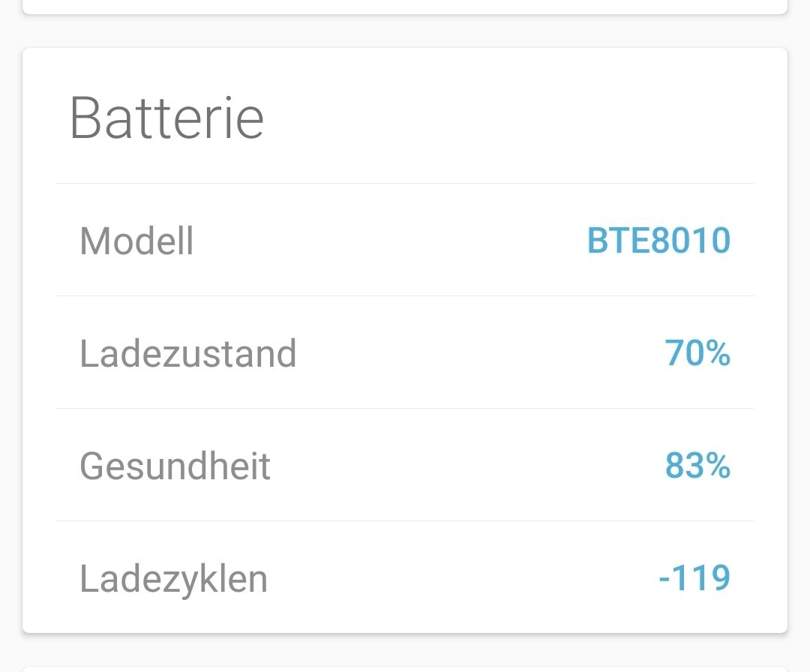
Task: Click divider between Ladezustand and Gesundheit rows
Action: click(405, 409)
